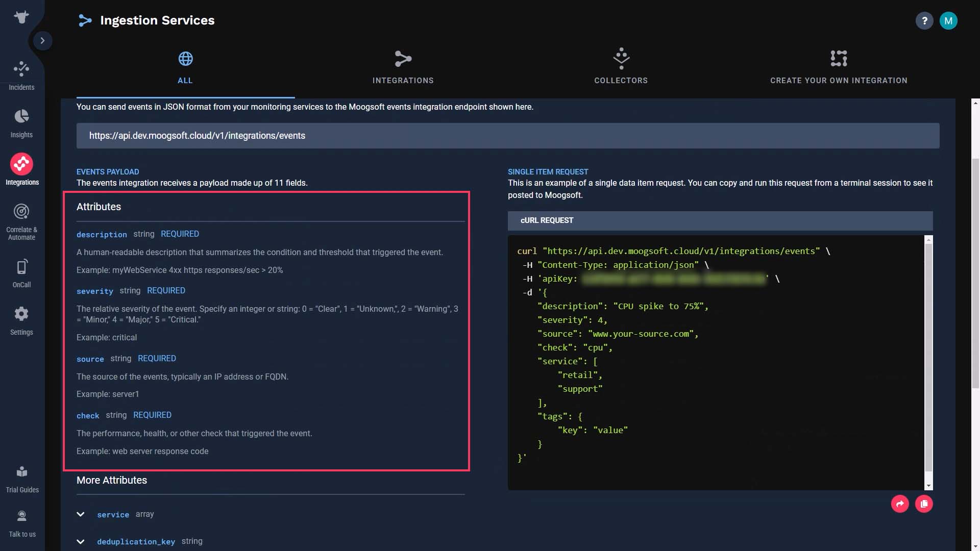Viewport: 980px width, 551px height.
Task: Click "Example: web server response code" text
Action: coord(142,452)
